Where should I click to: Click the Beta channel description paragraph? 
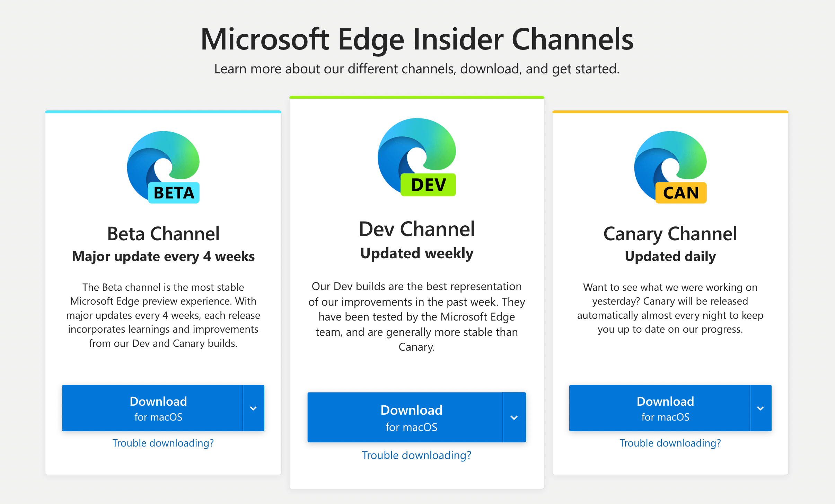163,315
